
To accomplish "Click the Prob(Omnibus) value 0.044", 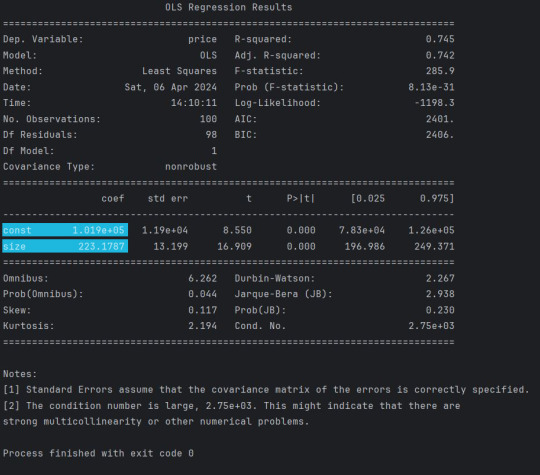I will pyautogui.click(x=202, y=294).
